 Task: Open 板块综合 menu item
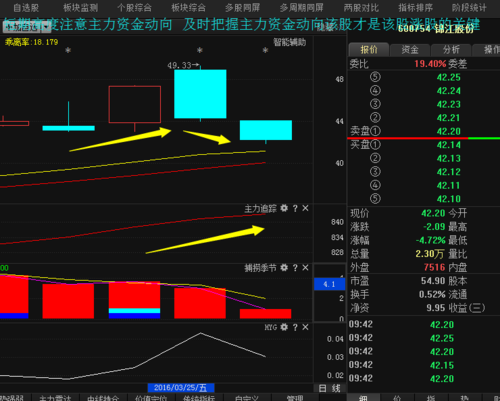pyautogui.click(x=188, y=8)
